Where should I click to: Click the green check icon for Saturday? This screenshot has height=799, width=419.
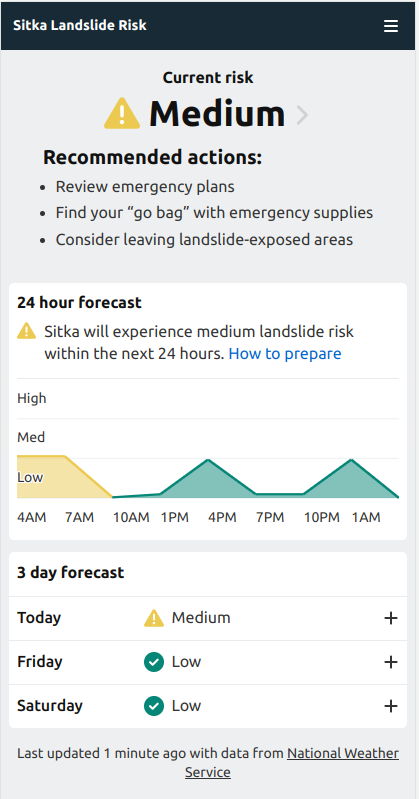click(x=154, y=706)
